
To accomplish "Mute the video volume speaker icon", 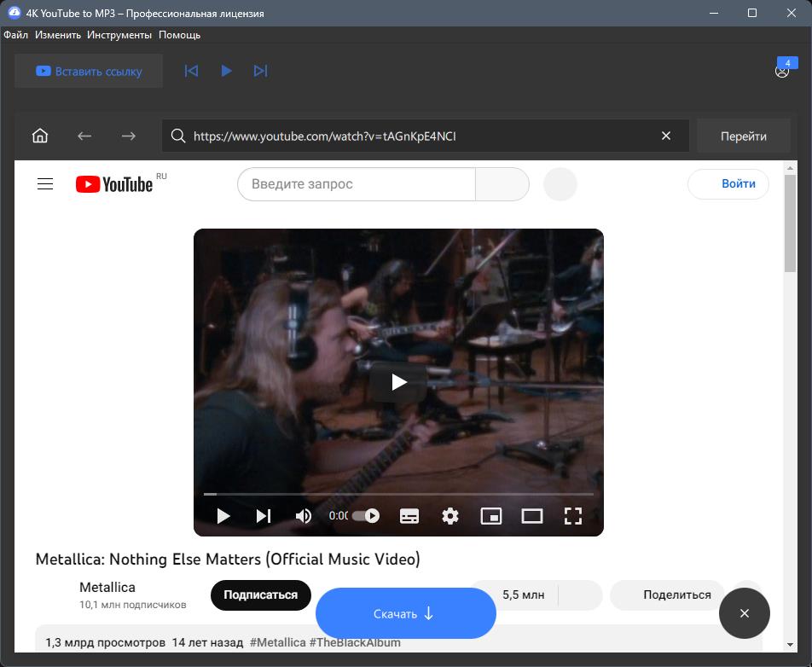I will (x=304, y=516).
